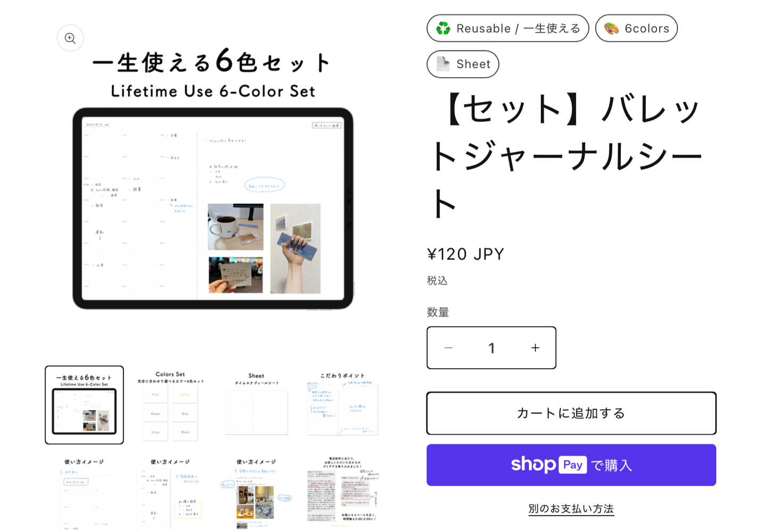Buy with the Shop Pay button
762x532 pixels.
click(571, 465)
